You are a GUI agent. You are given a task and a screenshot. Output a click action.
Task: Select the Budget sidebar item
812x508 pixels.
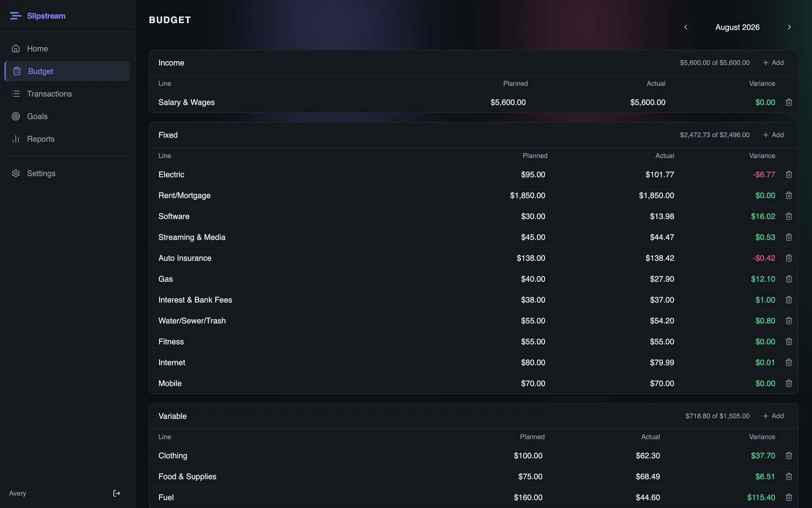pos(68,71)
